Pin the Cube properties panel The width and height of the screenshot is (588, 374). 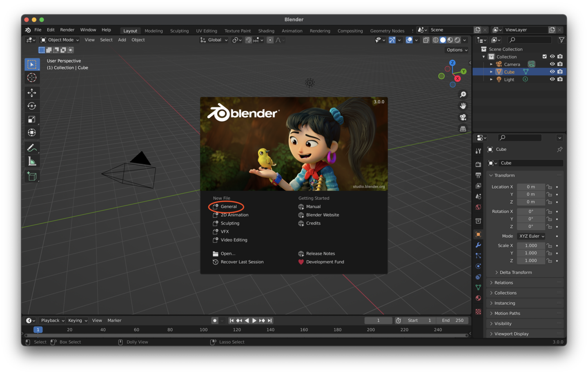pyautogui.click(x=559, y=149)
